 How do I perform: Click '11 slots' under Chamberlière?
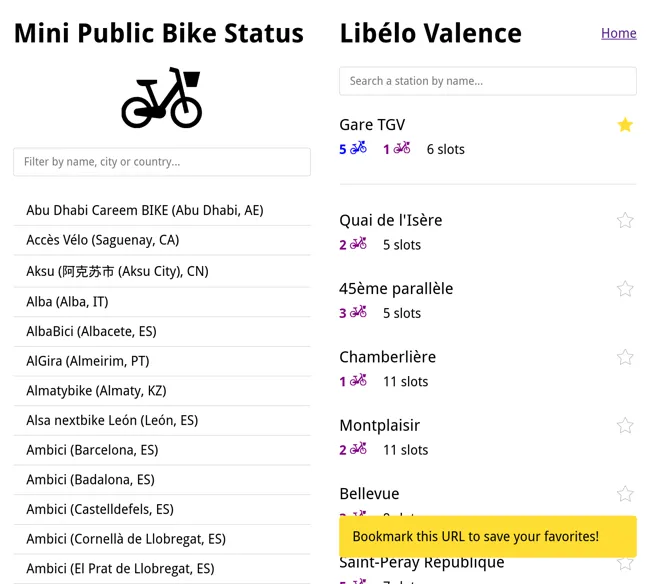pyautogui.click(x=405, y=381)
